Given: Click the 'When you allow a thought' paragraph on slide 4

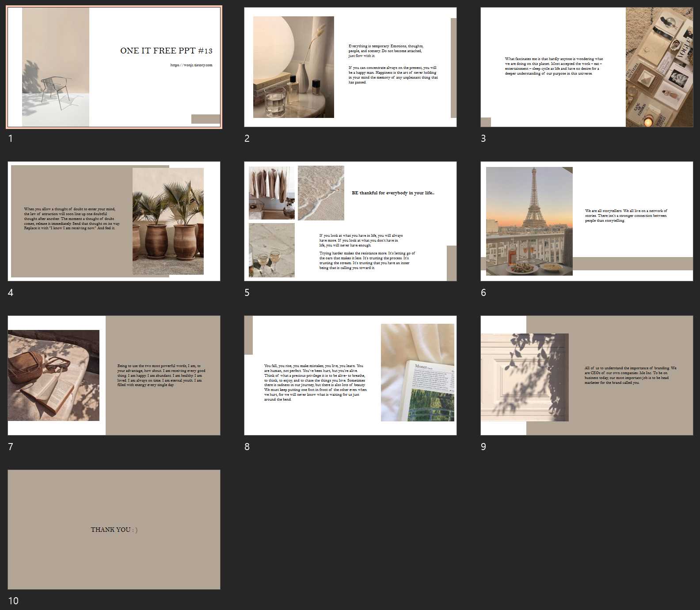Looking at the screenshot, I should [72, 219].
